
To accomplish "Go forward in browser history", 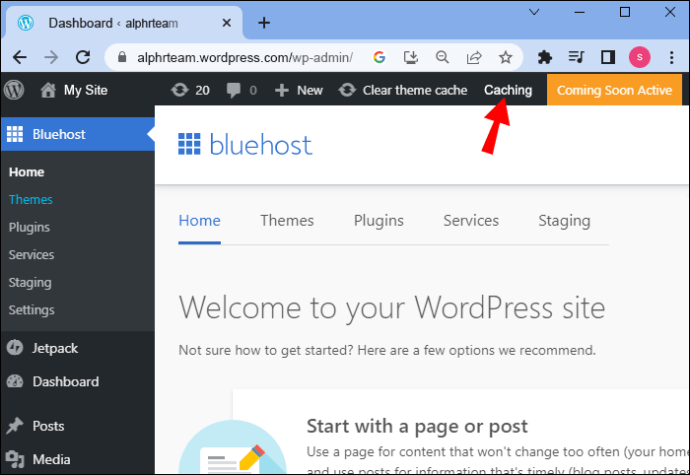I will coord(51,57).
